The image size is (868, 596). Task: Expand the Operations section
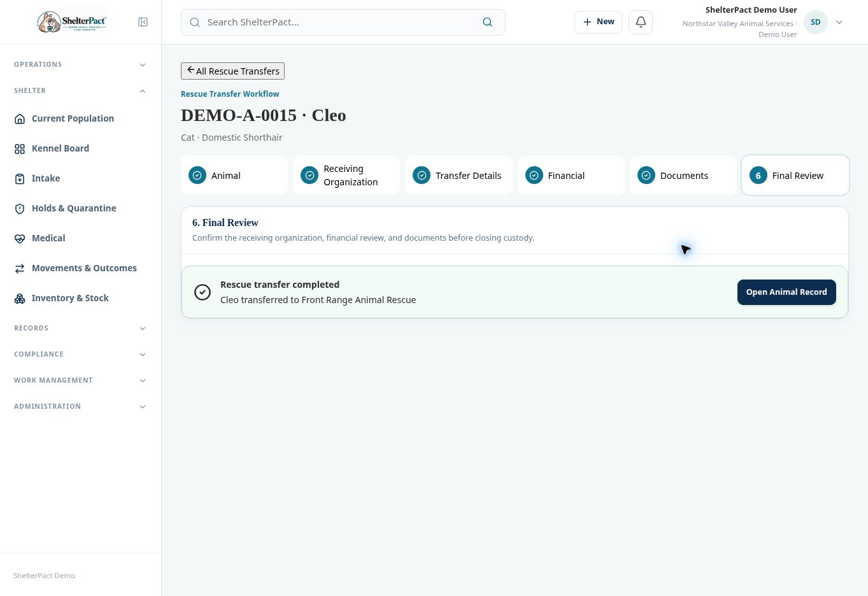pos(80,64)
